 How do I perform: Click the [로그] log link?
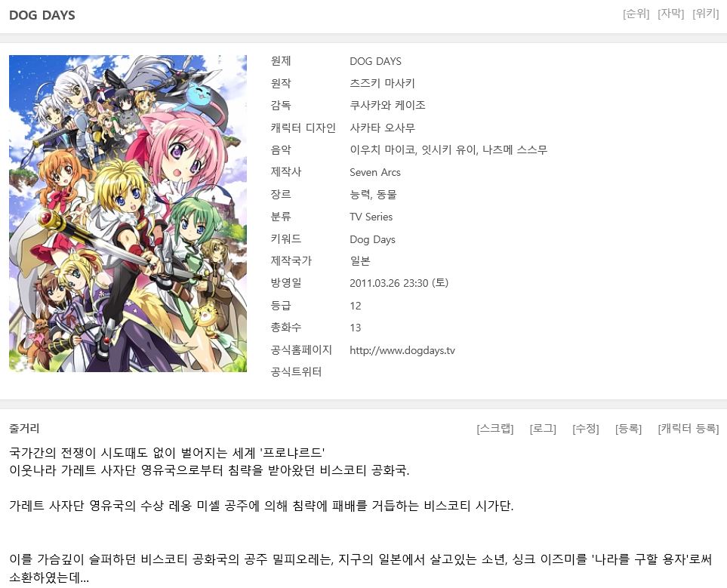(x=543, y=429)
